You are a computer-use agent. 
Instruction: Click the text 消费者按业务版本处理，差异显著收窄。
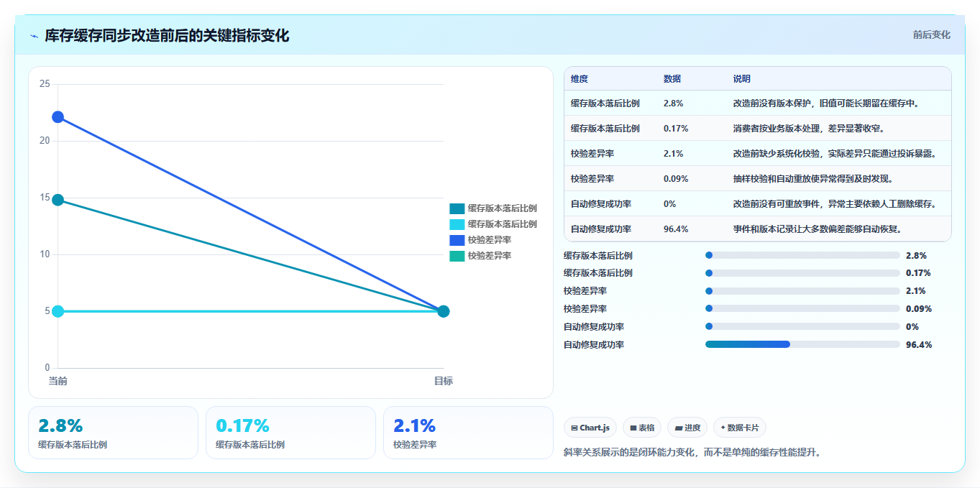pos(809,129)
